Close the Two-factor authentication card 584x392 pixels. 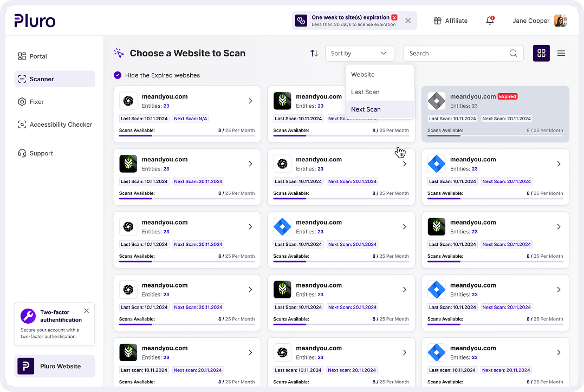pyautogui.click(x=87, y=311)
